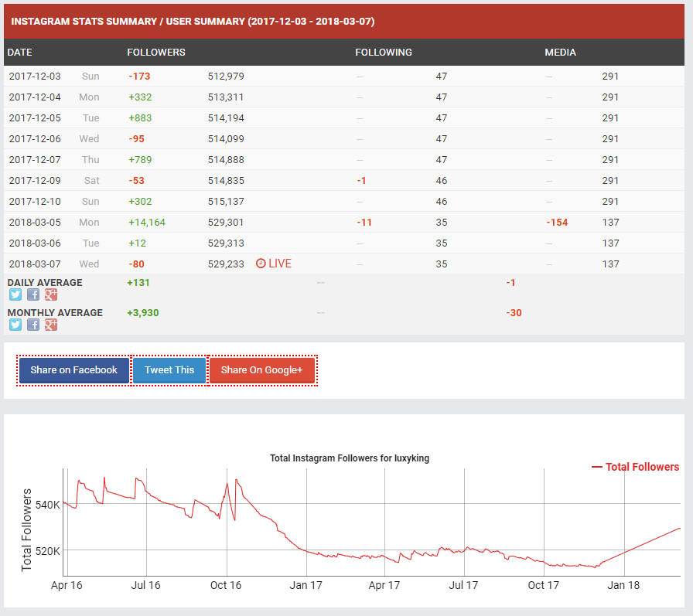The height and width of the screenshot is (616, 693).
Task: Click the +14,164 followers change value
Action: tap(147, 222)
